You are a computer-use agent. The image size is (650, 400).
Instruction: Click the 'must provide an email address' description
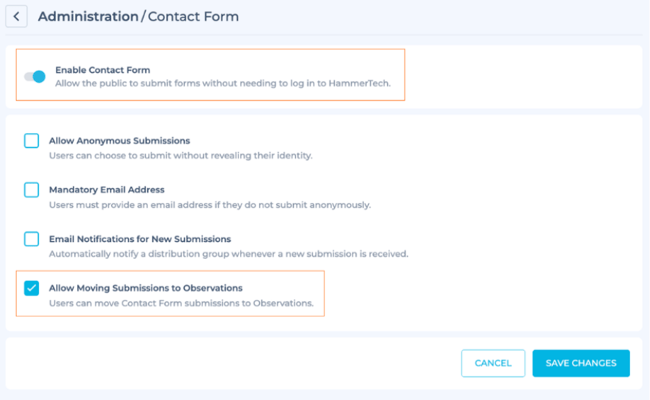(210, 205)
